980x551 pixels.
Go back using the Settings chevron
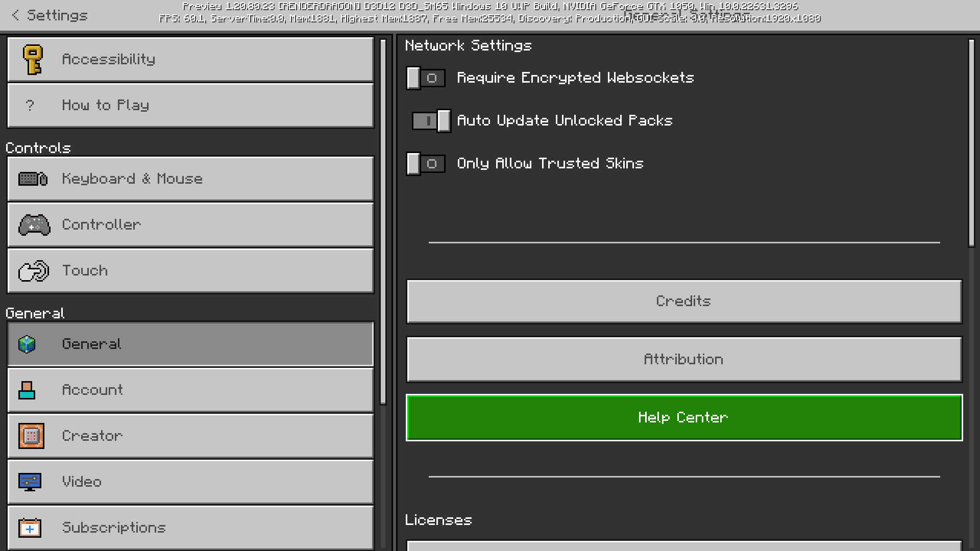click(x=15, y=15)
